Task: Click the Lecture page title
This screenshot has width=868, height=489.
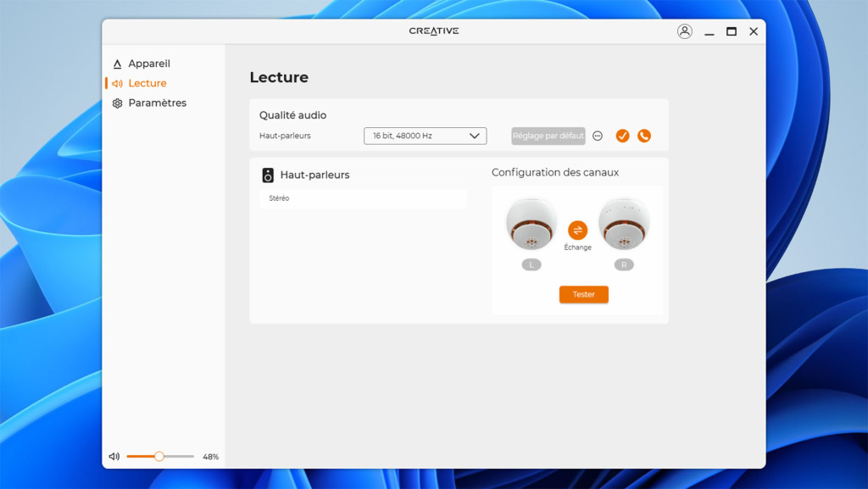Action: click(279, 77)
